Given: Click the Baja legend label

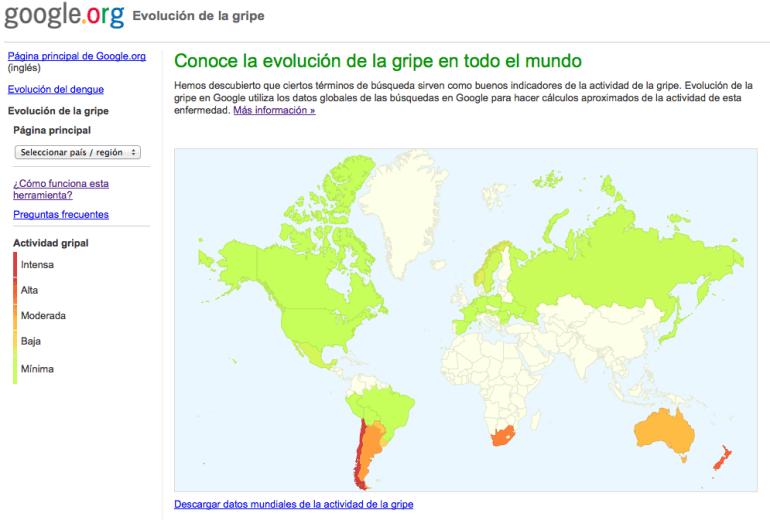Looking at the screenshot, I should [x=31, y=341].
